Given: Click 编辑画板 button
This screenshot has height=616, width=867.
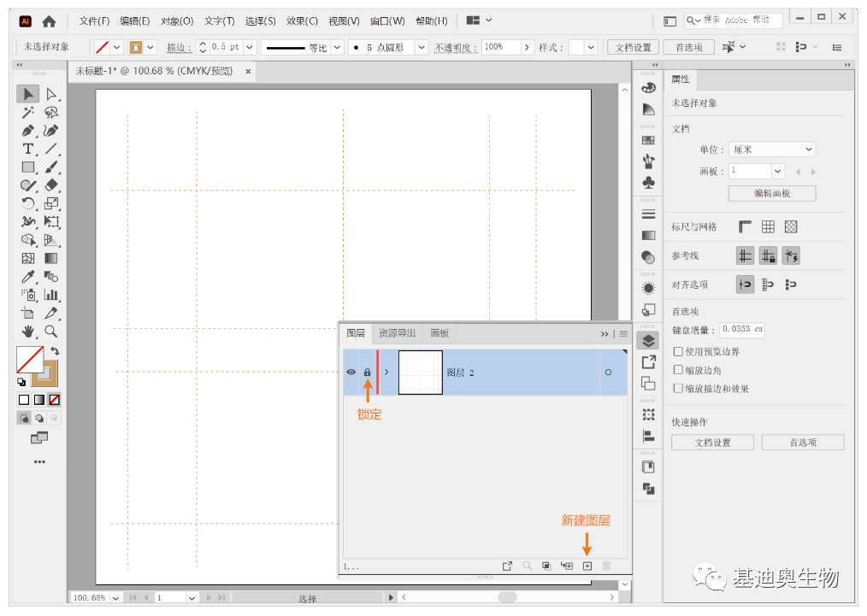Looking at the screenshot, I should 772,193.
